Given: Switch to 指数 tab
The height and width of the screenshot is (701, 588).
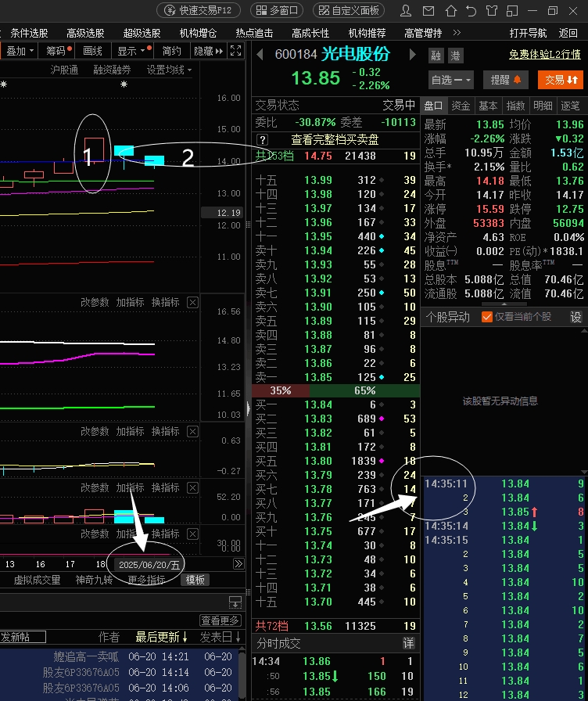Looking at the screenshot, I should pyautogui.click(x=515, y=106).
